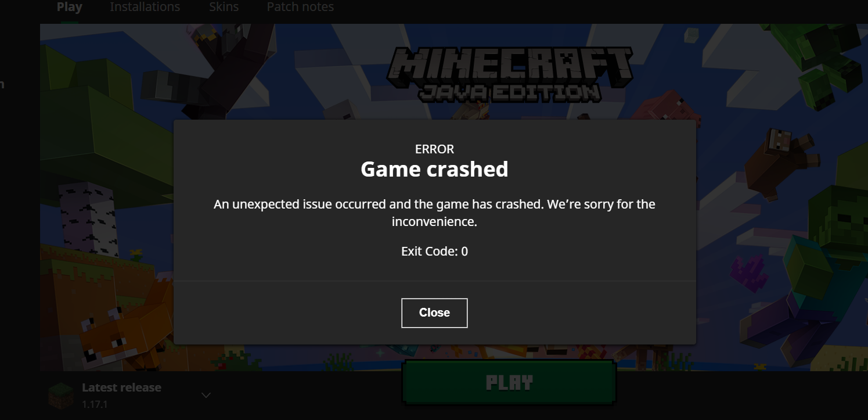
Task: Click the birch tree trunk on left
Action: click(x=87, y=221)
